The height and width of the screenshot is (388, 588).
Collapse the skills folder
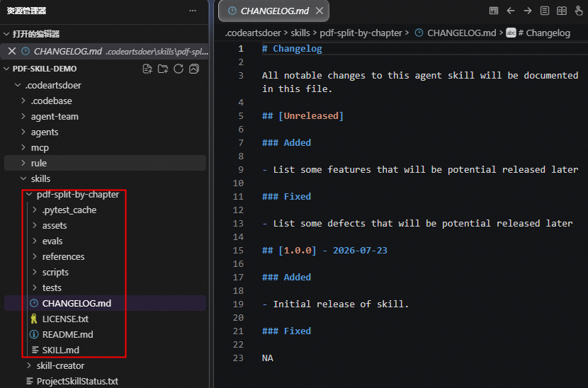[23, 178]
